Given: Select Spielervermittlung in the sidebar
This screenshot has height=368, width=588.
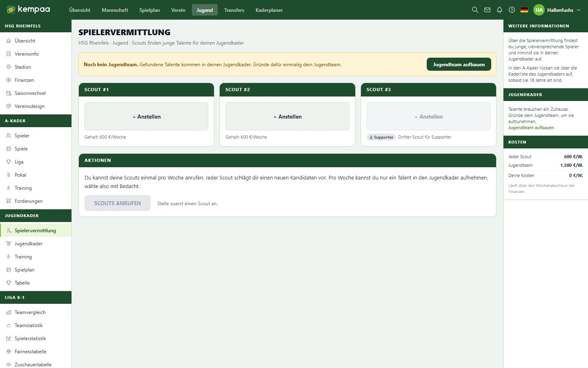Looking at the screenshot, I should (x=36, y=231).
